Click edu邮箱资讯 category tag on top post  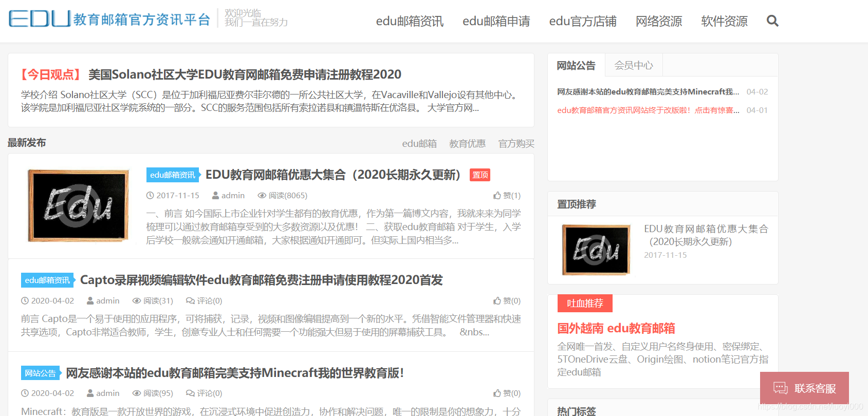click(173, 175)
